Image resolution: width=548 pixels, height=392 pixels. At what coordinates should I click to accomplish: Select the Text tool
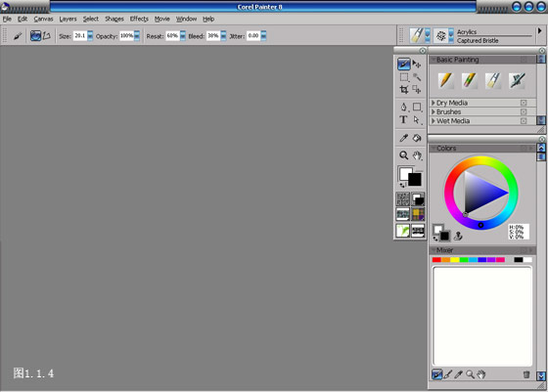tap(403, 119)
